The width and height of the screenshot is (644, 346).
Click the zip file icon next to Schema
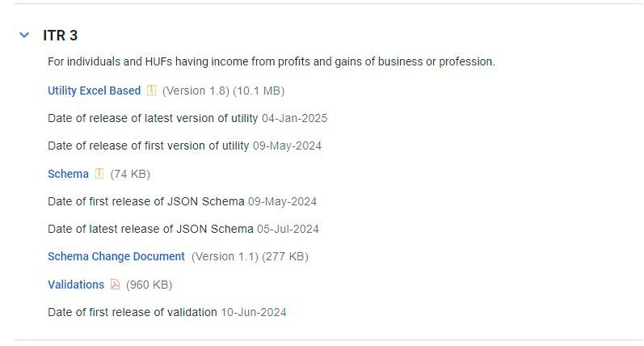[x=99, y=174]
